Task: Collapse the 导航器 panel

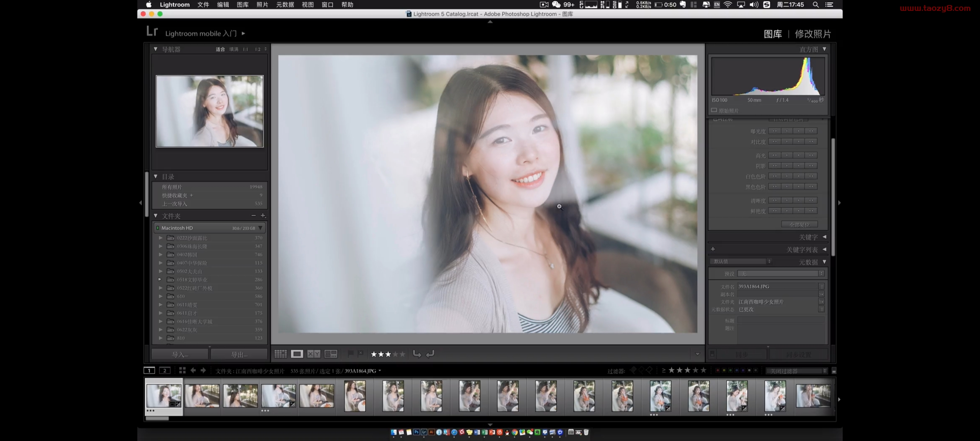Action: 156,49
